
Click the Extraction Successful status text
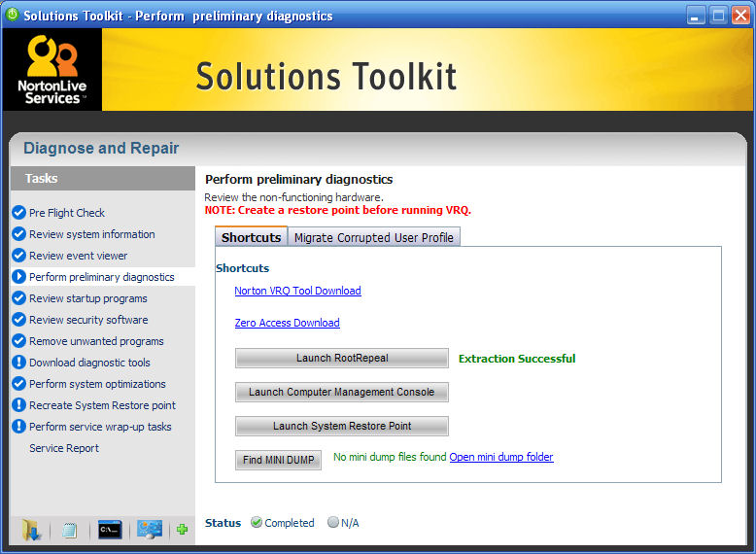coord(517,359)
